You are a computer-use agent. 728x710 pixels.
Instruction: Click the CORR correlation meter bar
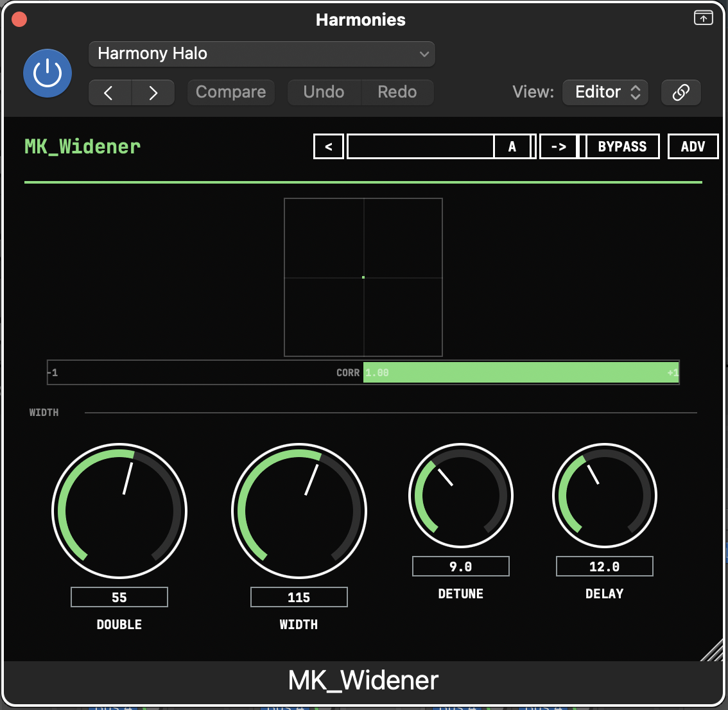point(363,372)
